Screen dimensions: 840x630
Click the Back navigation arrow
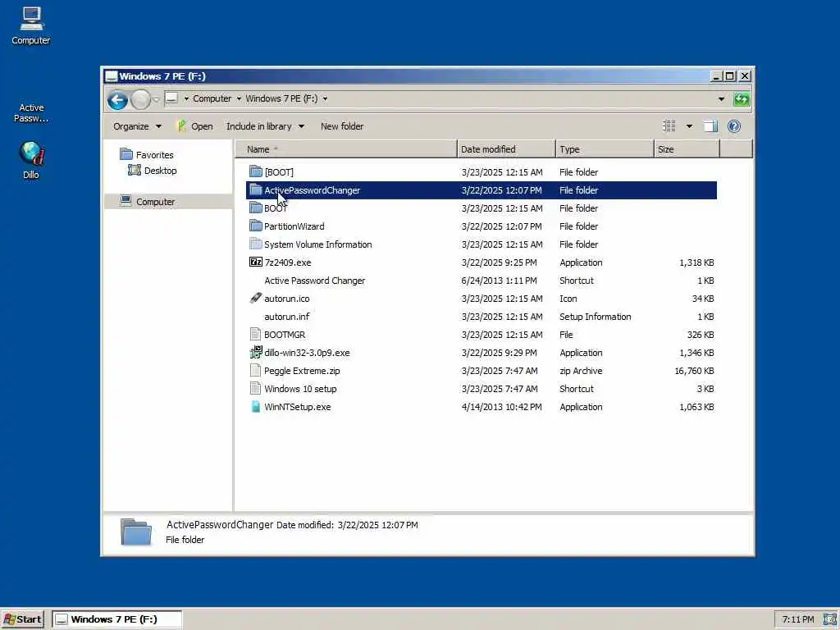tap(117, 99)
